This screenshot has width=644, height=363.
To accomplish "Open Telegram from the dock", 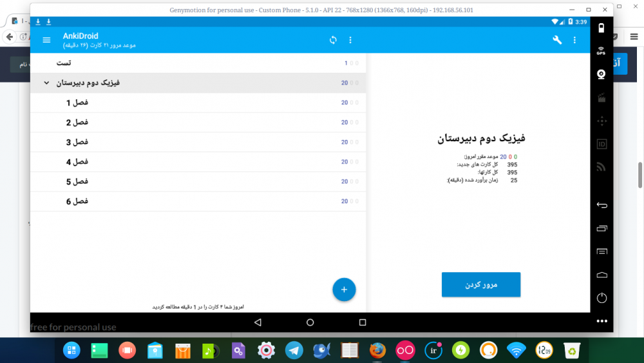I will click(294, 350).
